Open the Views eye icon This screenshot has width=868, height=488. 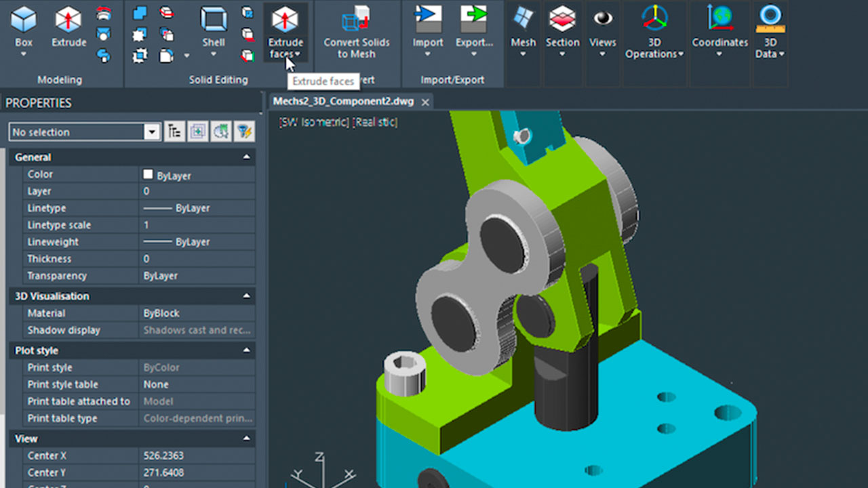602,19
